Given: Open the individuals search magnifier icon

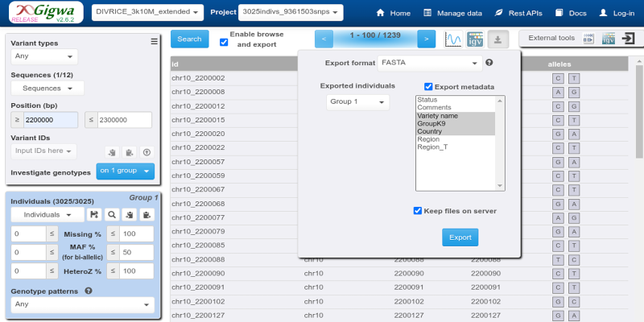Looking at the screenshot, I should point(111,214).
